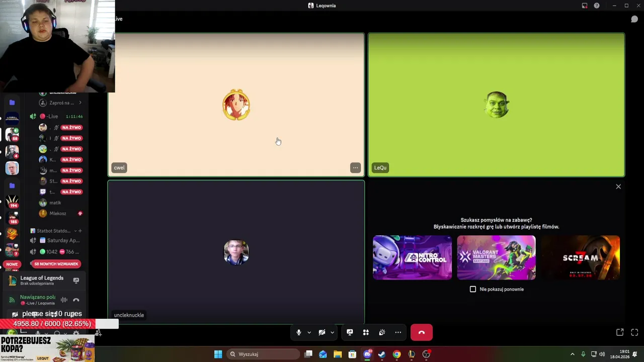
Task: Toggle camera on in call controls
Action: tap(322, 332)
